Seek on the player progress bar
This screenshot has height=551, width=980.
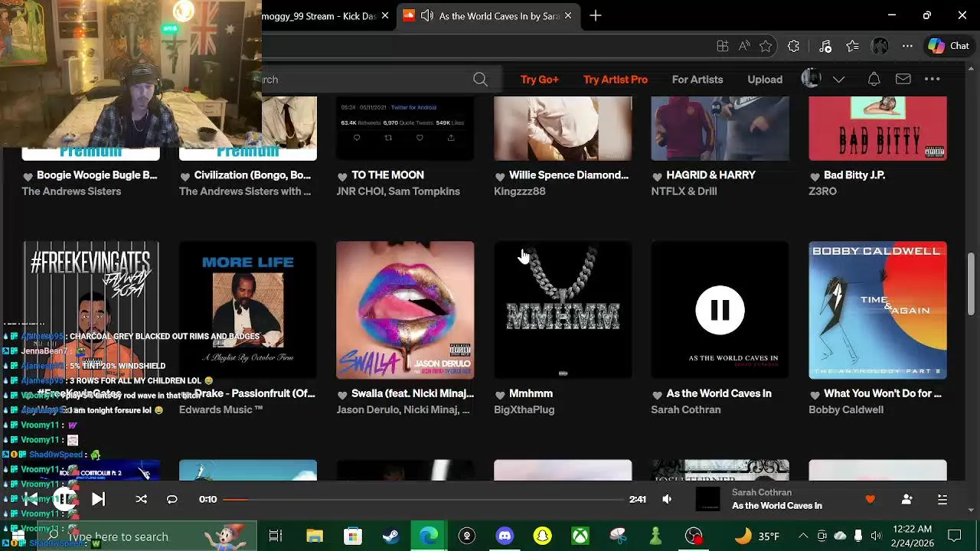pos(425,500)
